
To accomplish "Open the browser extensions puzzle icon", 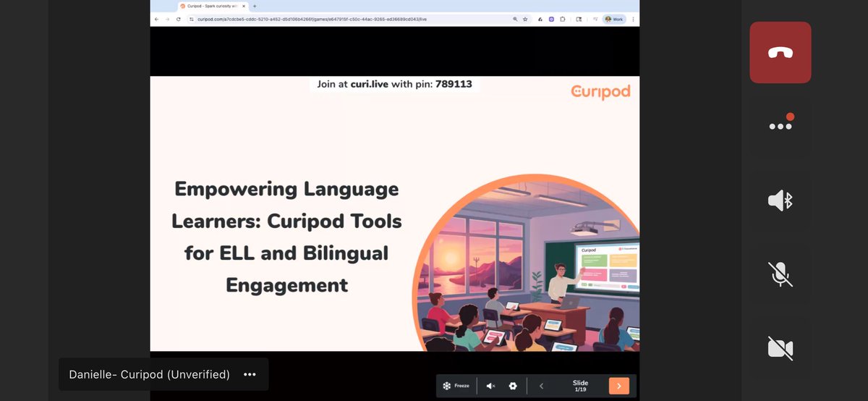I will point(563,19).
